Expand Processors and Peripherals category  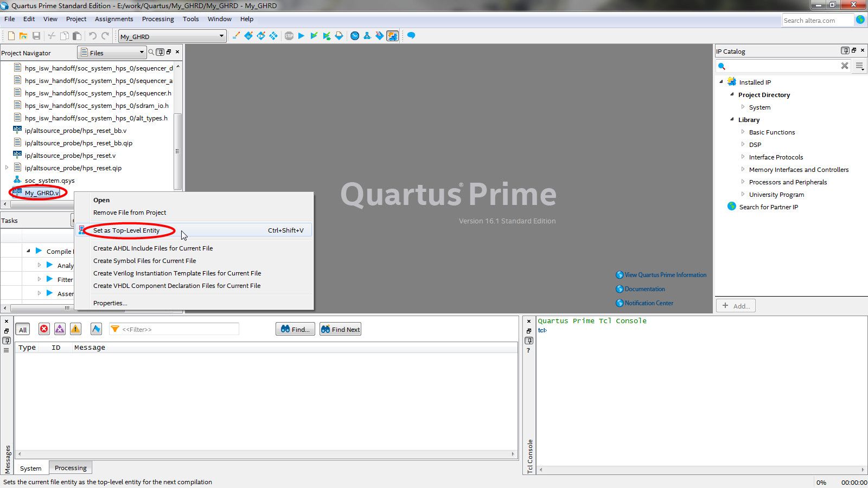coord(743,182)
